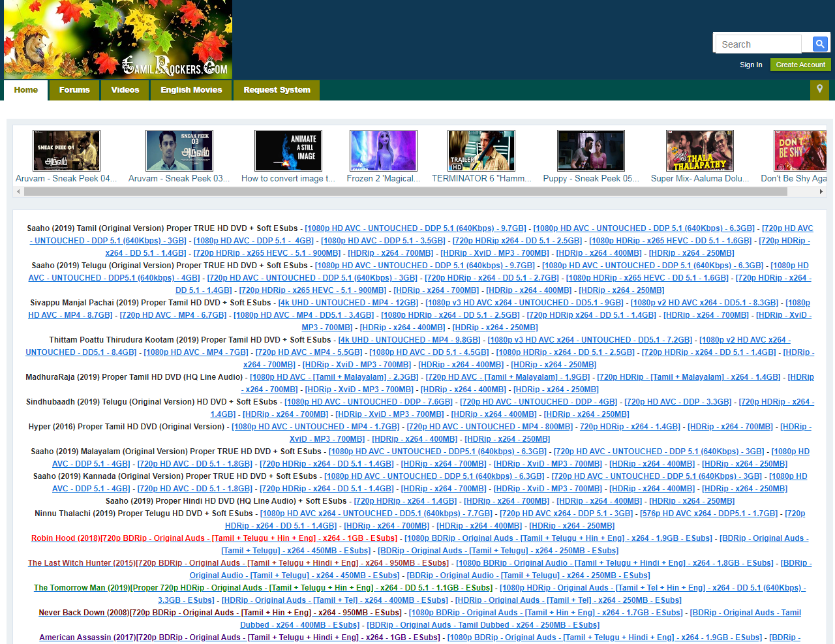
Task: Open The Tomorrow Man 720p HDRip link
Action: pyautogui.click(x=263, y=588)
